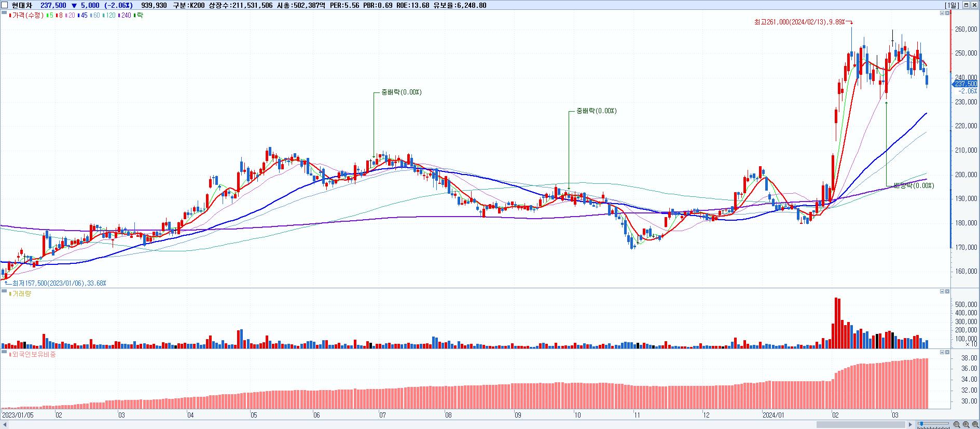Viewport: 980px width, 429px height.
Task: Click the horizontal scrollbar thumb
Action: point(861,425)
